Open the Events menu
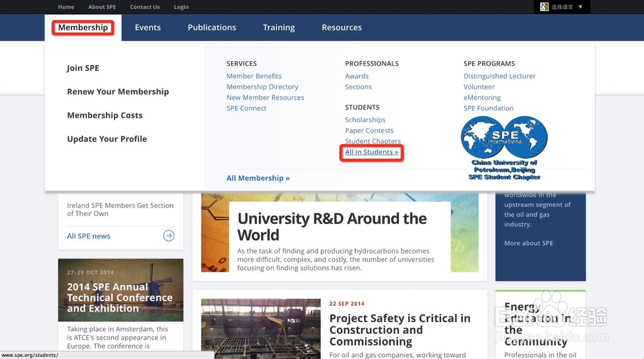The height and width of the screenshot is (359, 644). coord(147,28)
